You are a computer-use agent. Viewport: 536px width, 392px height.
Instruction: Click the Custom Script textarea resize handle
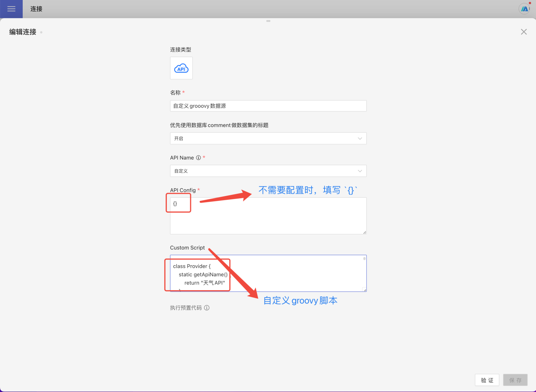tap(364, 290)
